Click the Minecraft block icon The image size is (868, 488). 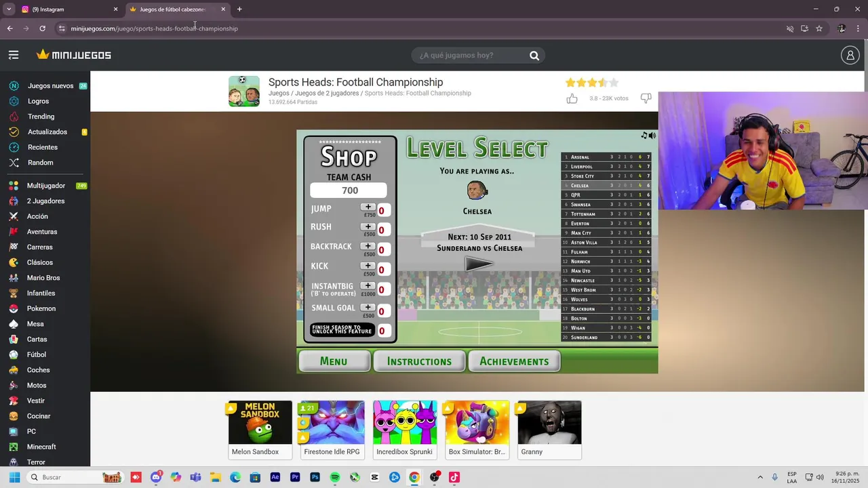point(14,447)
